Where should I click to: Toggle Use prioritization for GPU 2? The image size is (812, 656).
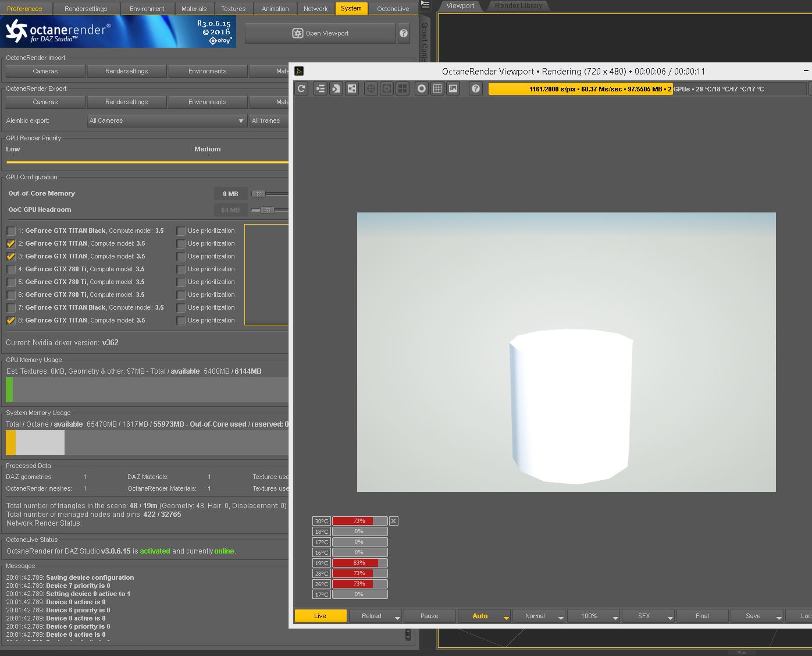coord(181,244)
